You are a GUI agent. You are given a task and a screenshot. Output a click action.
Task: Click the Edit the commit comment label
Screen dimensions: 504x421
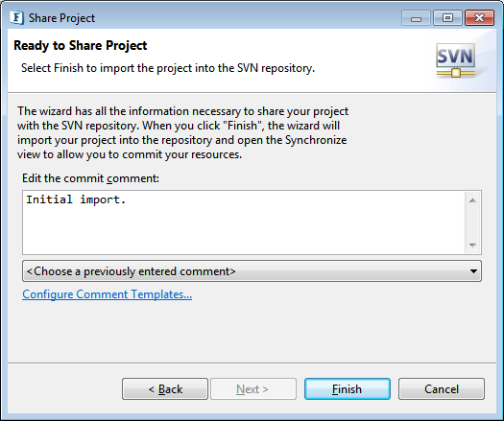90,178
